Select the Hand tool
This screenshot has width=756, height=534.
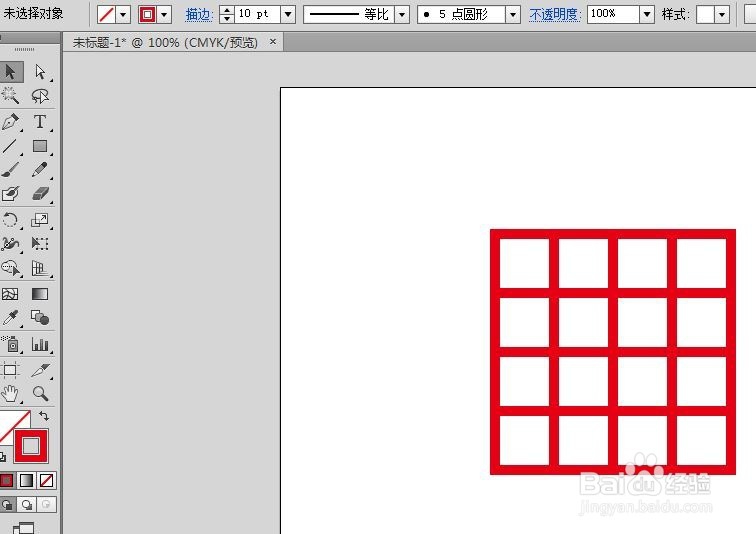pyautogui.click(x=11, y=394)
